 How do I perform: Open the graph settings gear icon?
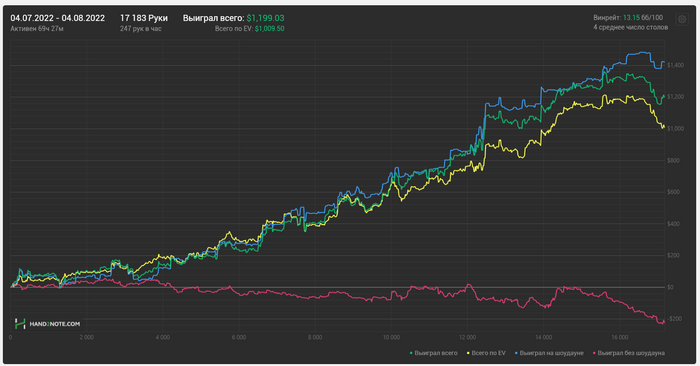click(682, 20)
